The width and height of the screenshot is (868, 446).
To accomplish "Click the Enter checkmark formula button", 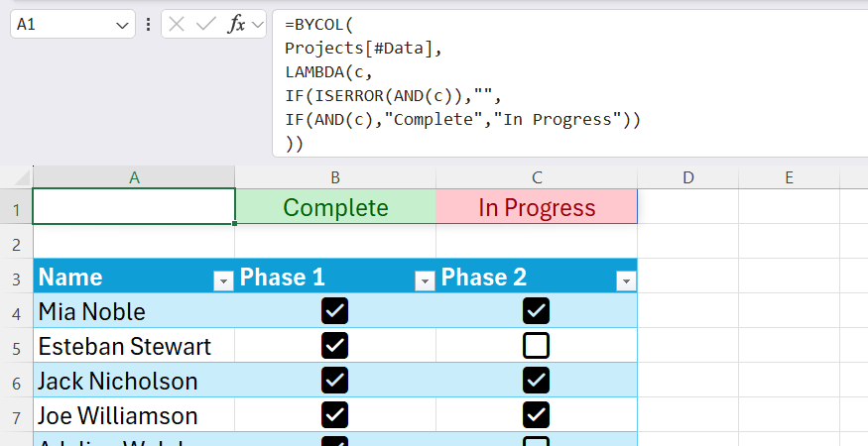I will tap(206, 25).
